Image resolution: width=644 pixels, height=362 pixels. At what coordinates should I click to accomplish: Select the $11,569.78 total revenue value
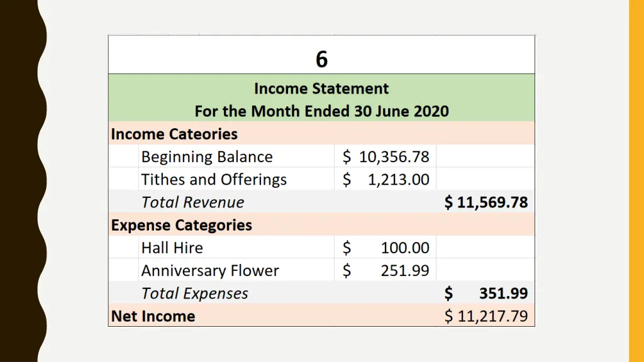click(486, 202)
